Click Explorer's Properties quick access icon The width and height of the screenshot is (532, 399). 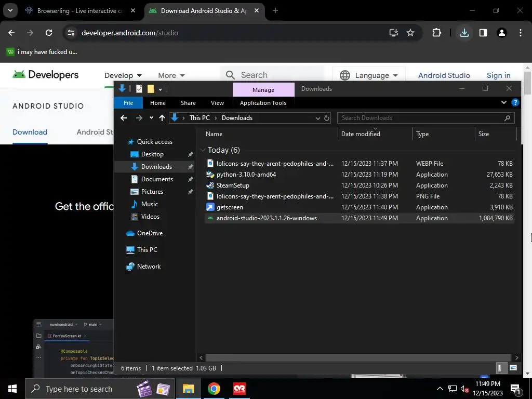click(x=139, y=89)
